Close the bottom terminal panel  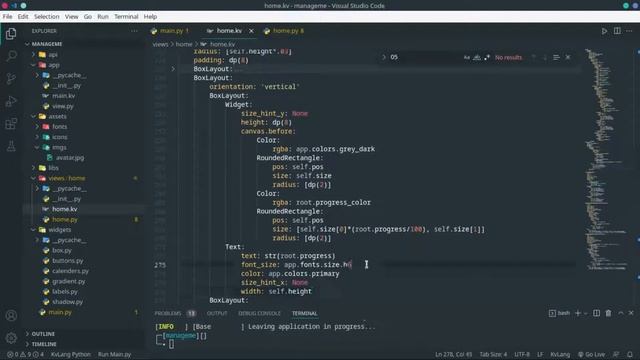click(x=631, y=313)
